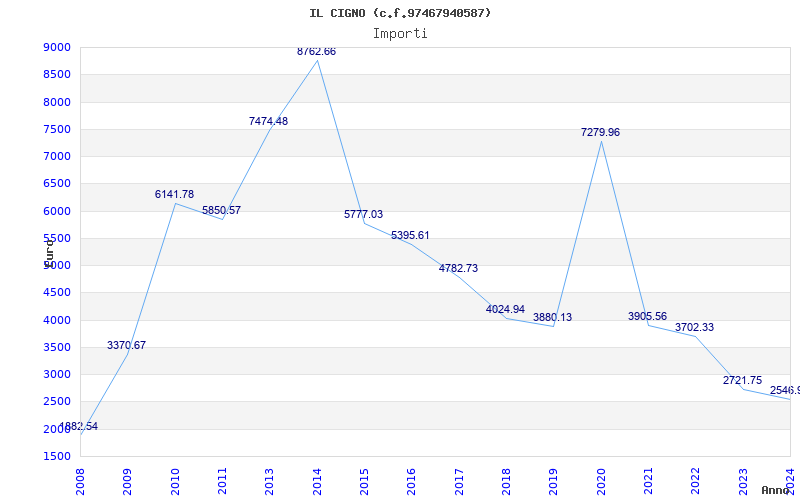Select the data label 3905.56
The height and width of the screenshot is (500, 800).
coord(647,316)
